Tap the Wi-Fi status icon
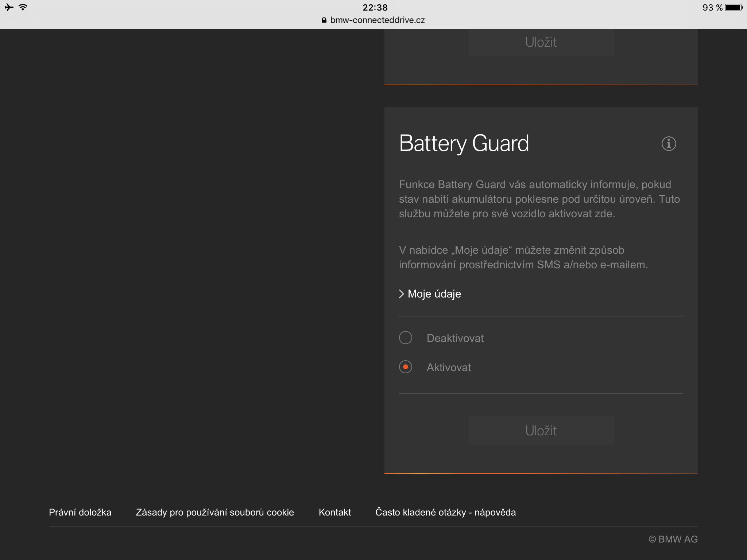Screen dimensions: 747x560 click(x=23, y=7)
